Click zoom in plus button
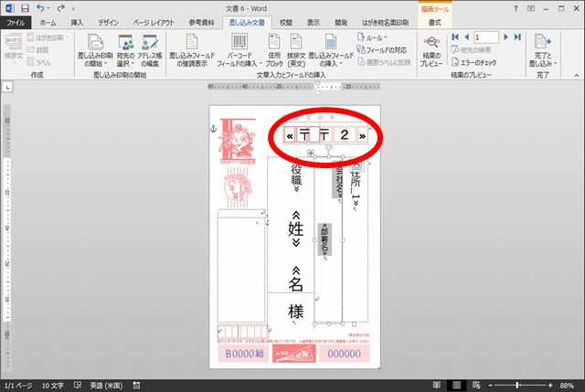585x392 pixels. click(x=550, y=386)
